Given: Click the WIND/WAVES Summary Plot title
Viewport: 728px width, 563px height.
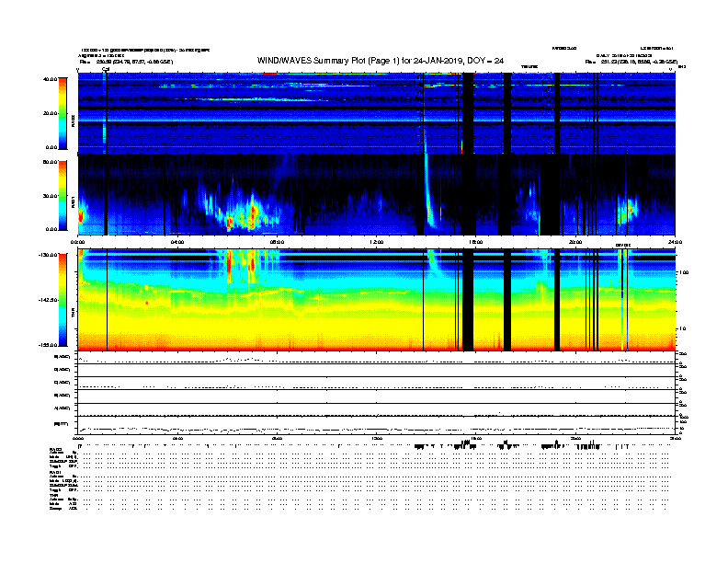Looking at the screenshot, I should 381,61.
